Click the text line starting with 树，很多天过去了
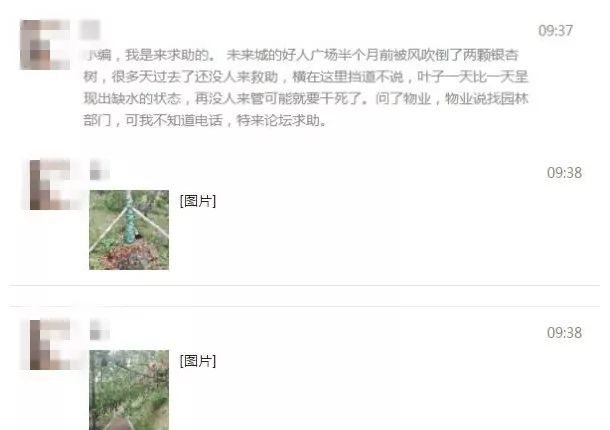Viewport: 610px width, 430px height. pos(306,77)
